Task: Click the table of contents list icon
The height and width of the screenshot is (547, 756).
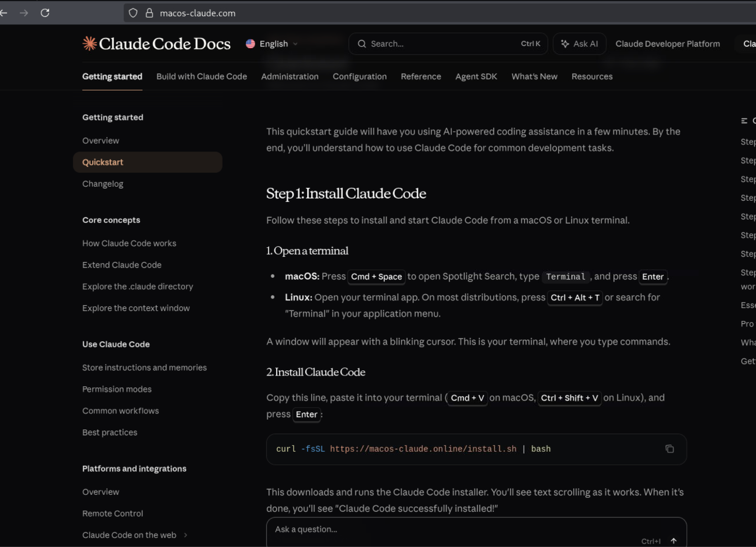Action: coord(744,121)
